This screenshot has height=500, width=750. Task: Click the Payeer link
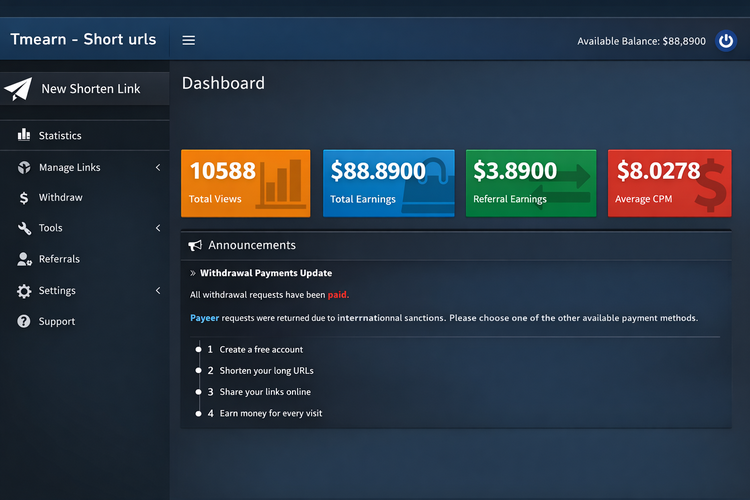[x=205, y=318]
